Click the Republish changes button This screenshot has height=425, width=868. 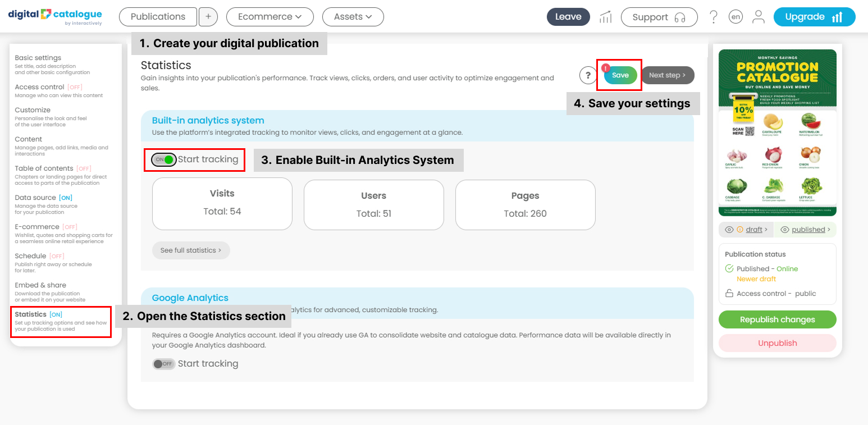point(778,319)
